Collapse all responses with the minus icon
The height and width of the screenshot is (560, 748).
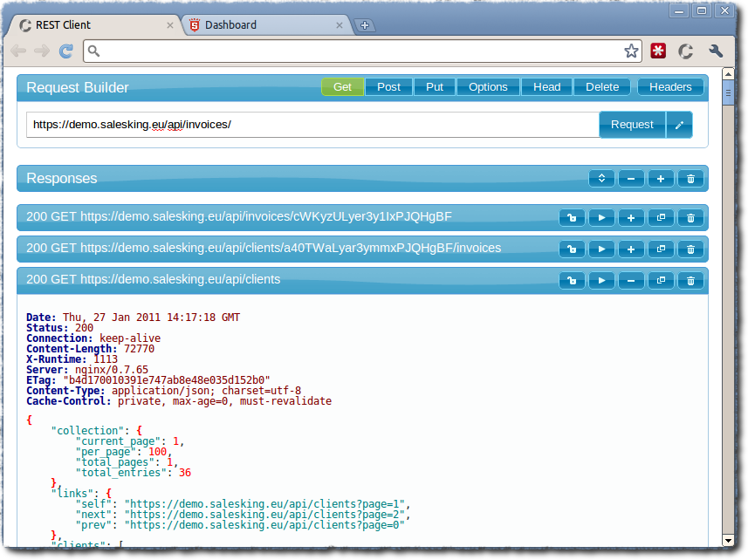[x=631, y=179]
